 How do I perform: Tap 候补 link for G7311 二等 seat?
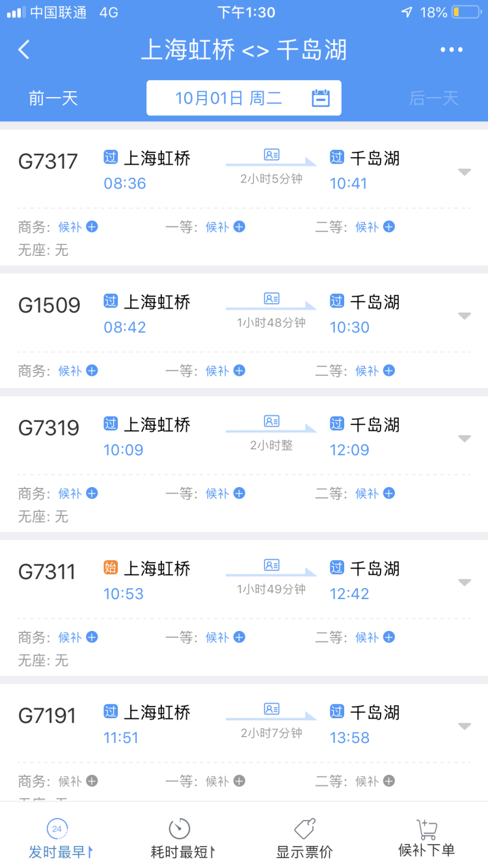(367, 637)
